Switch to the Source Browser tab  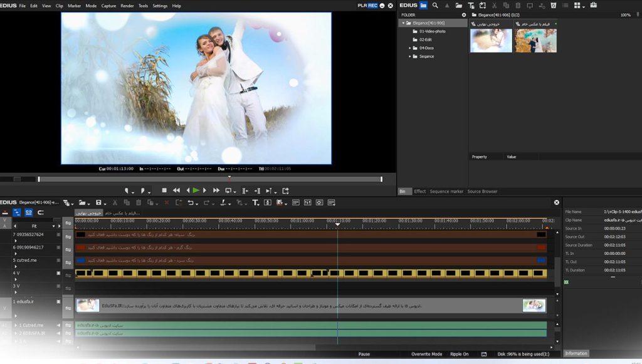[x=482, y=191]
